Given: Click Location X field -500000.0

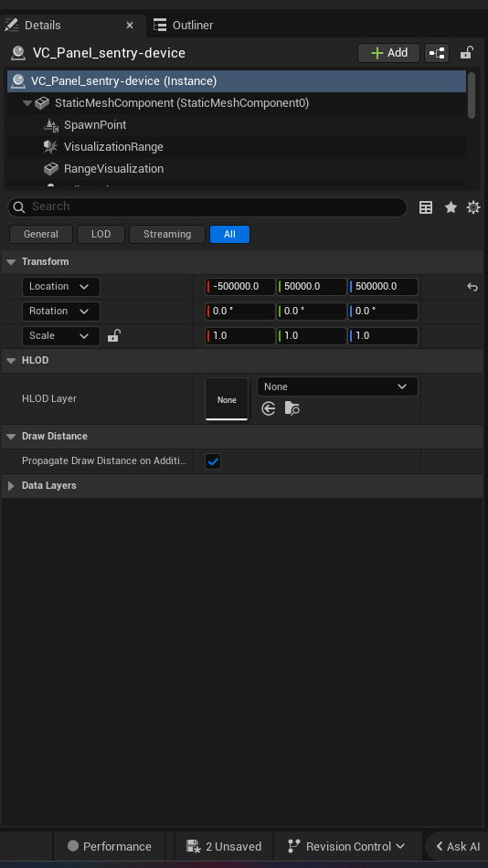Looking at the screenshot, I should pos(240,287).
